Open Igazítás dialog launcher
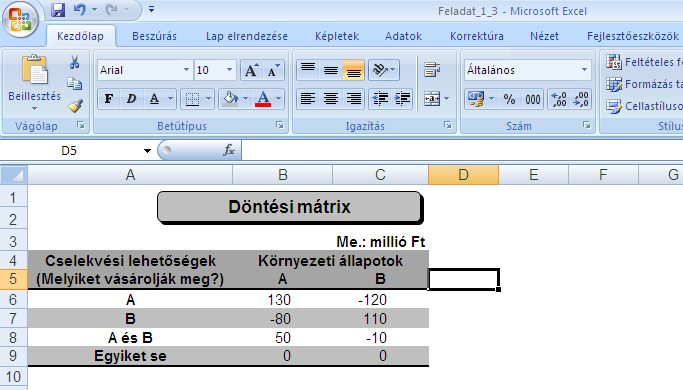This screenshot has width=683, height=390. tap(448, 125)
